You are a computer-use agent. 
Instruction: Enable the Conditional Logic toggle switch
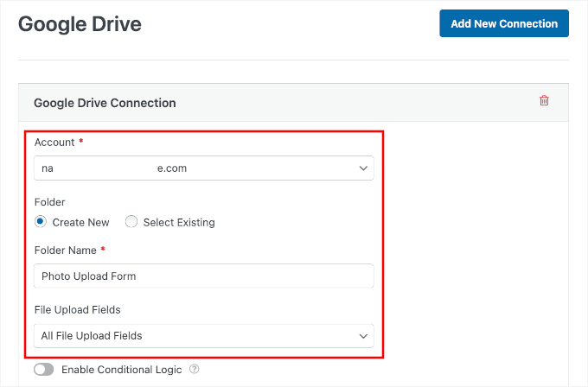point(44,370)
